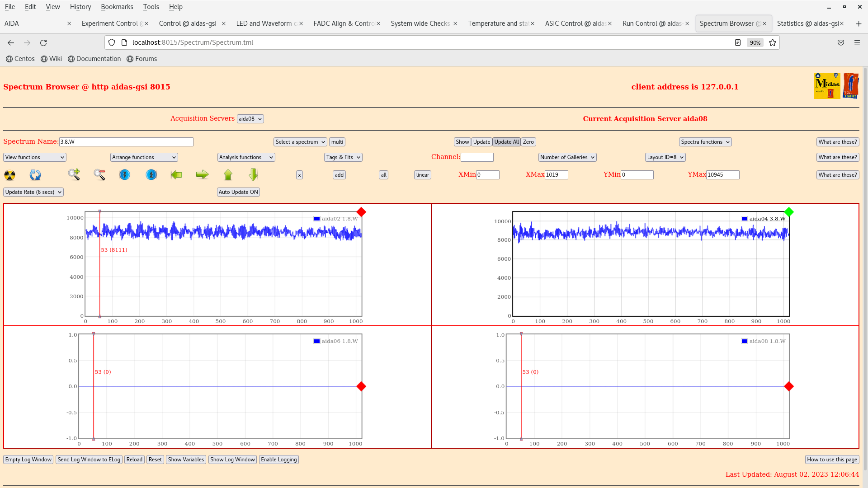
Task: Toggle the linear scale button
Action: [422, 175]
